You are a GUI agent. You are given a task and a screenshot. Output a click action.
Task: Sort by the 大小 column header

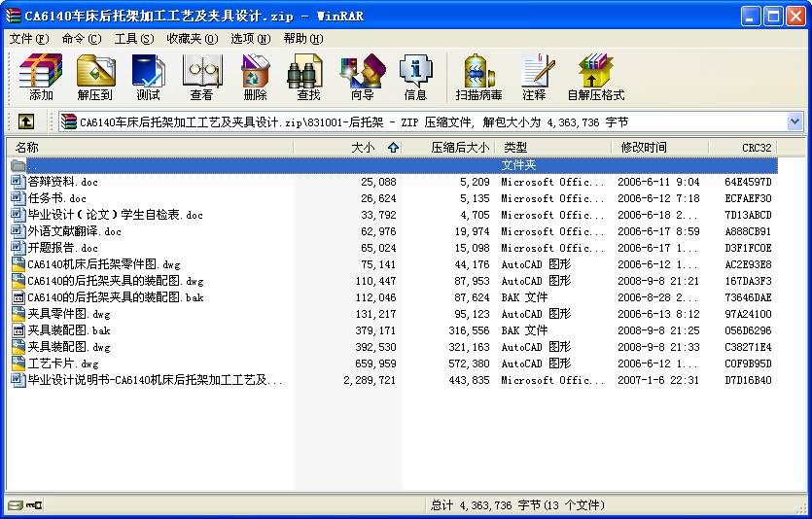pos(348,148)
